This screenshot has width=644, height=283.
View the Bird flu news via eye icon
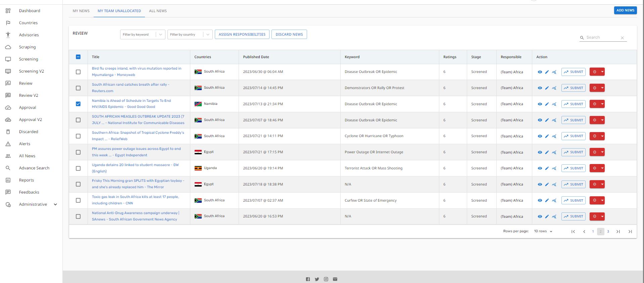click(540, 72)
